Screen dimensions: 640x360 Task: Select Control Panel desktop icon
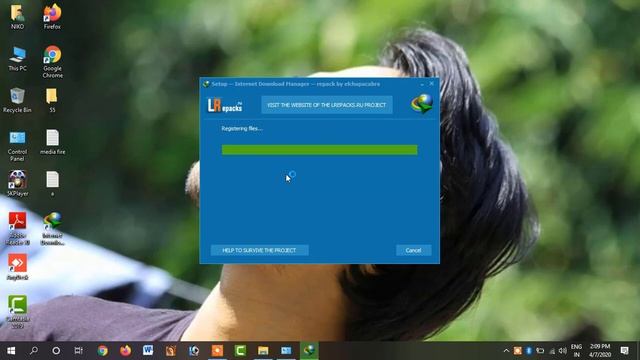point(17,146)
